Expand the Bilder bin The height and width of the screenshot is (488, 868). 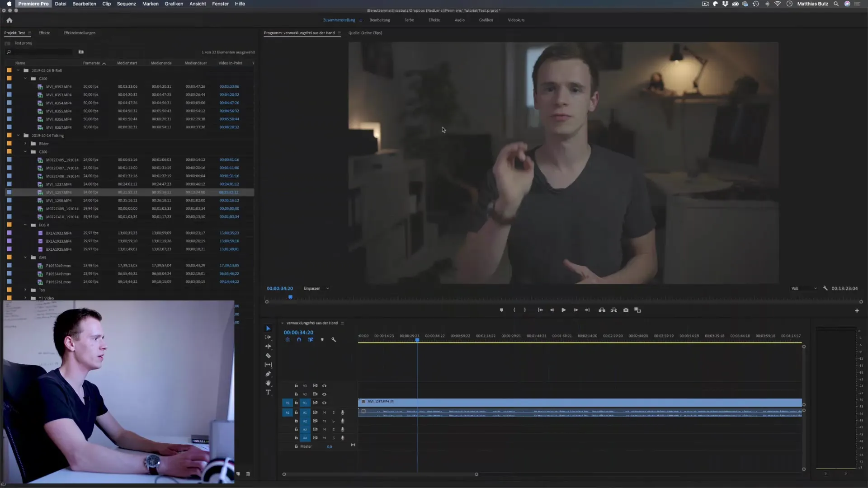pos(25,143)
